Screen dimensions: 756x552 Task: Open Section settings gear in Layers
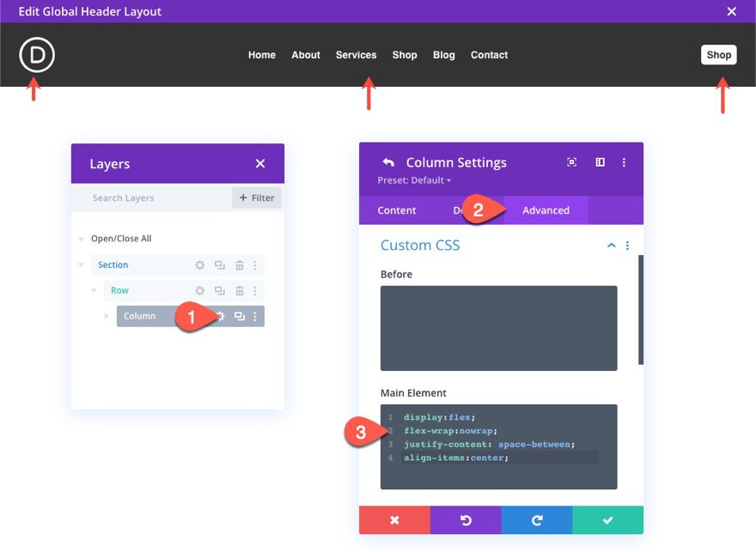(199, 265)
